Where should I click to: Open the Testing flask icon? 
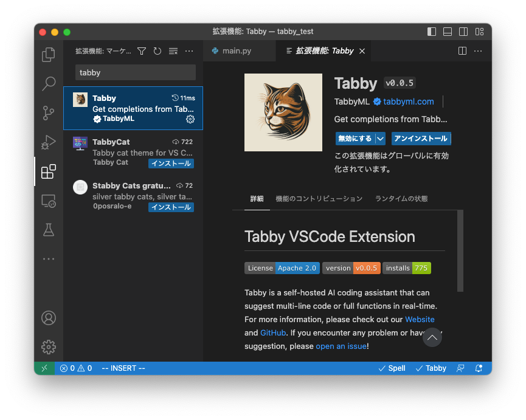coord(49,230)
